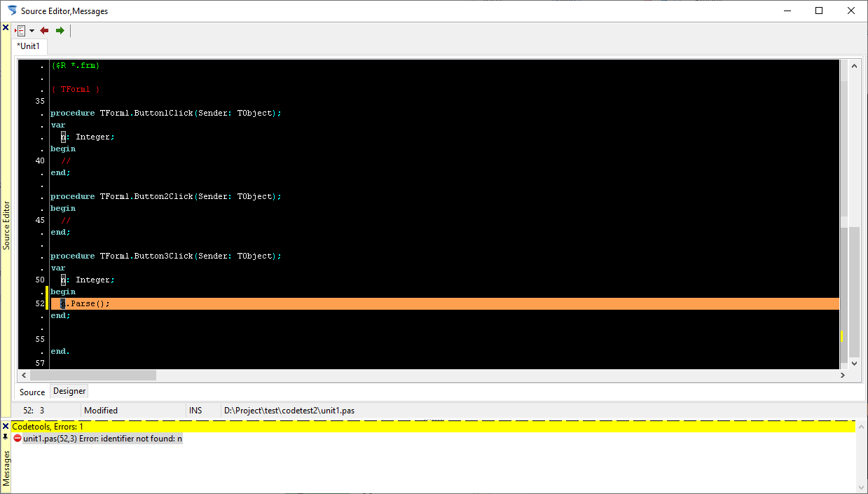Click the final 'end.' line
This screenshot has height=494, width=868.
click(60, 351)
